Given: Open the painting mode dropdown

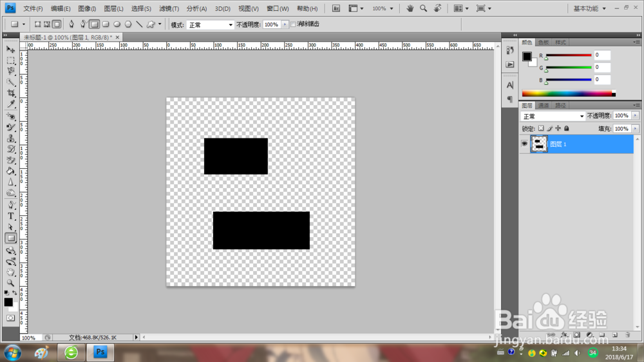Looking at the screenshot, I should 211,24.
